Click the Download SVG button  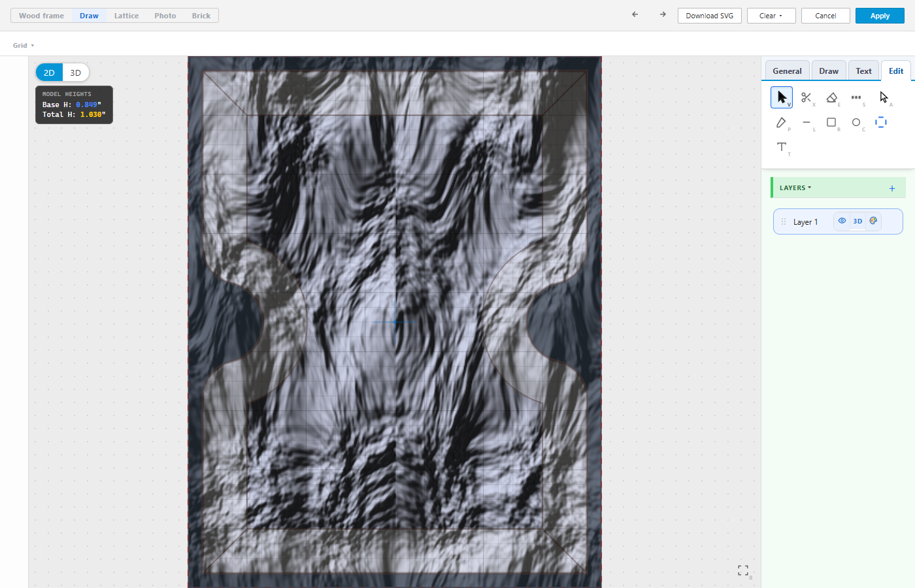tap(710, 16)
